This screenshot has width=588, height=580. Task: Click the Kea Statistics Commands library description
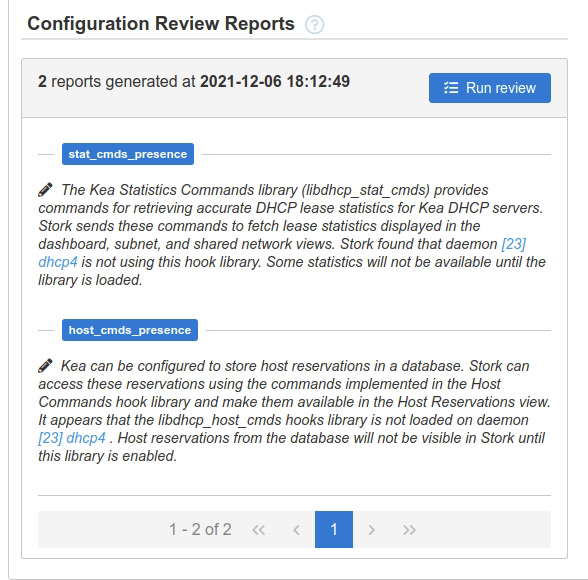pyautogui.click(x=294, y=235)
